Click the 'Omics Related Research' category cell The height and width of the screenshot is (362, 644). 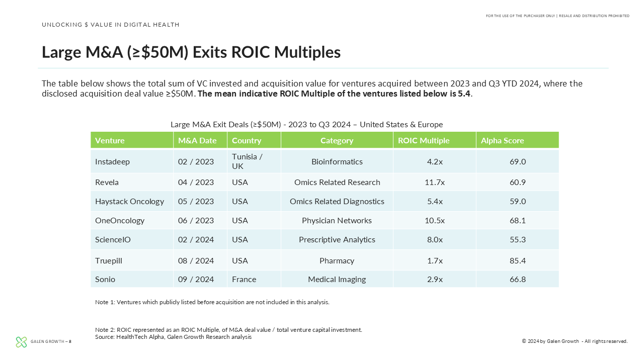(337, 182)
